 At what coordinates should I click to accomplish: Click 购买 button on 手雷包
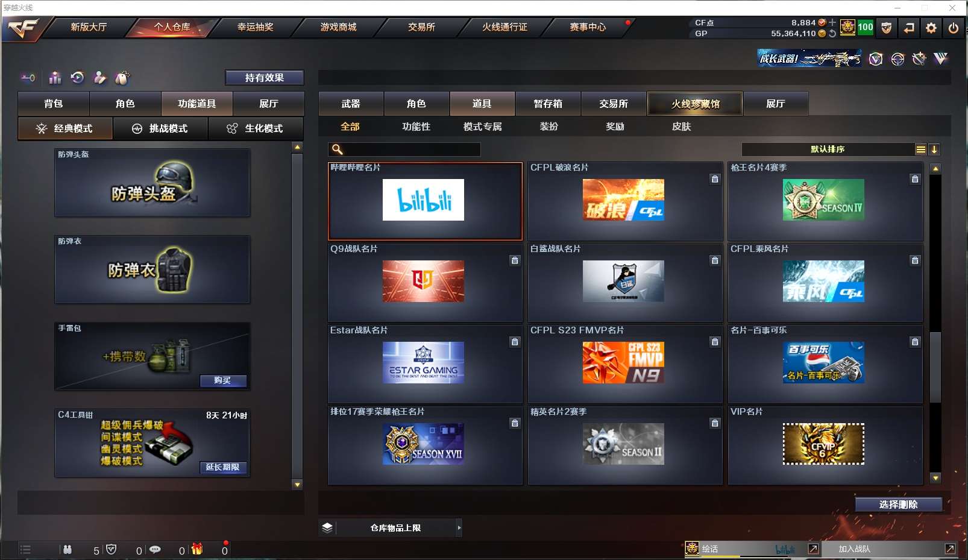pyautogui.click(x=223, y=380)
